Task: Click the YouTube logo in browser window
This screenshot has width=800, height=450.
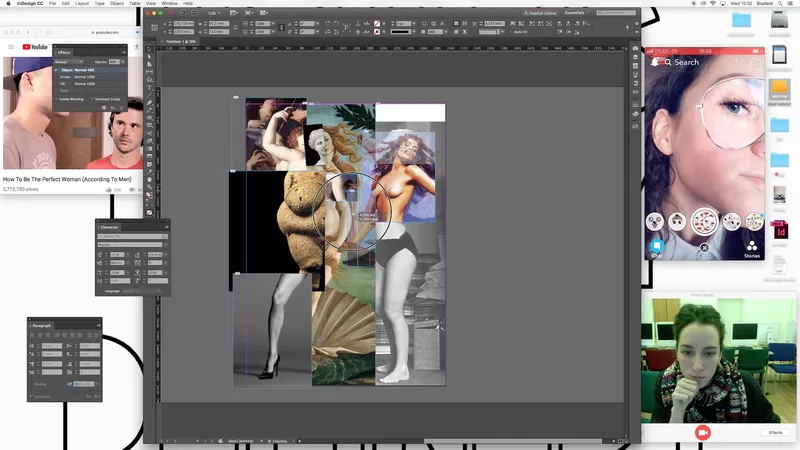Action: [x=35, y=47]
